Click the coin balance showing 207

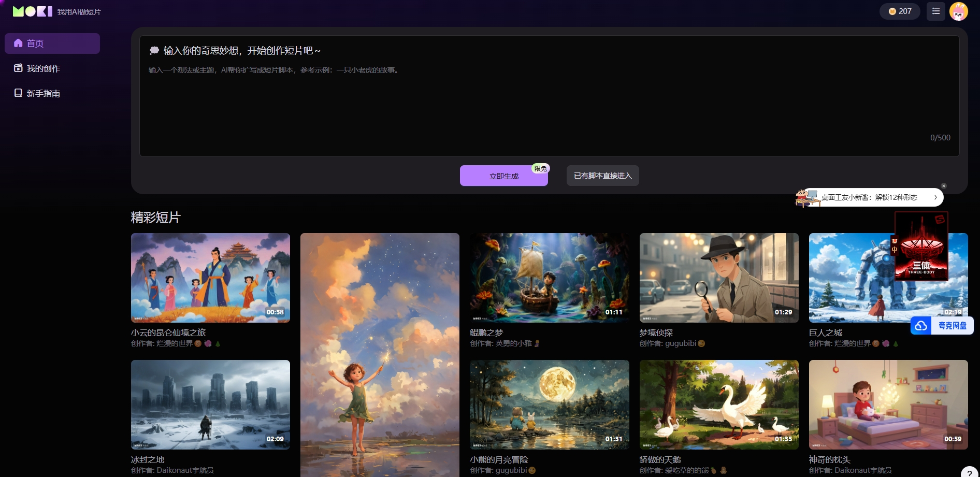pyautogui.click(x=900, y=11)
